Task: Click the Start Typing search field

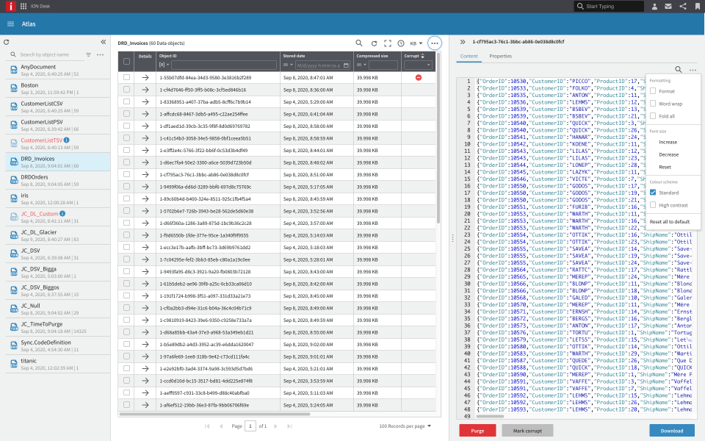Action: pos(609,6)
